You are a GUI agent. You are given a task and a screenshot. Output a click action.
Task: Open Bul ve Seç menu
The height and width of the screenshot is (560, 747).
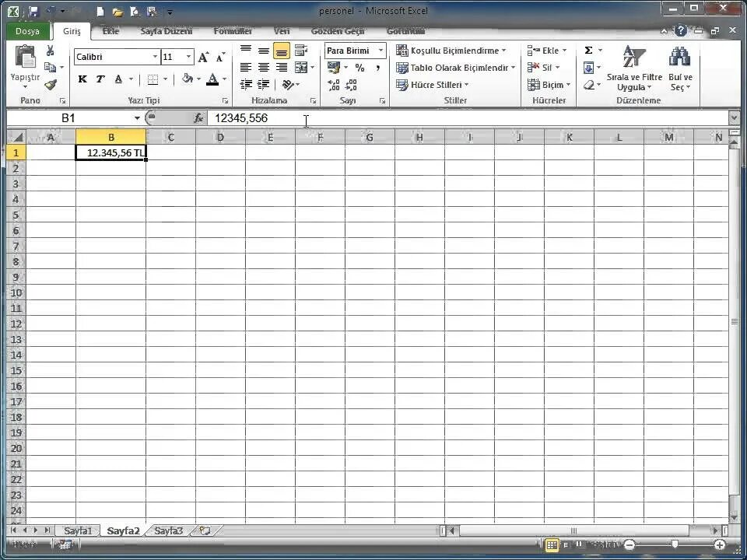coord(680,69)
